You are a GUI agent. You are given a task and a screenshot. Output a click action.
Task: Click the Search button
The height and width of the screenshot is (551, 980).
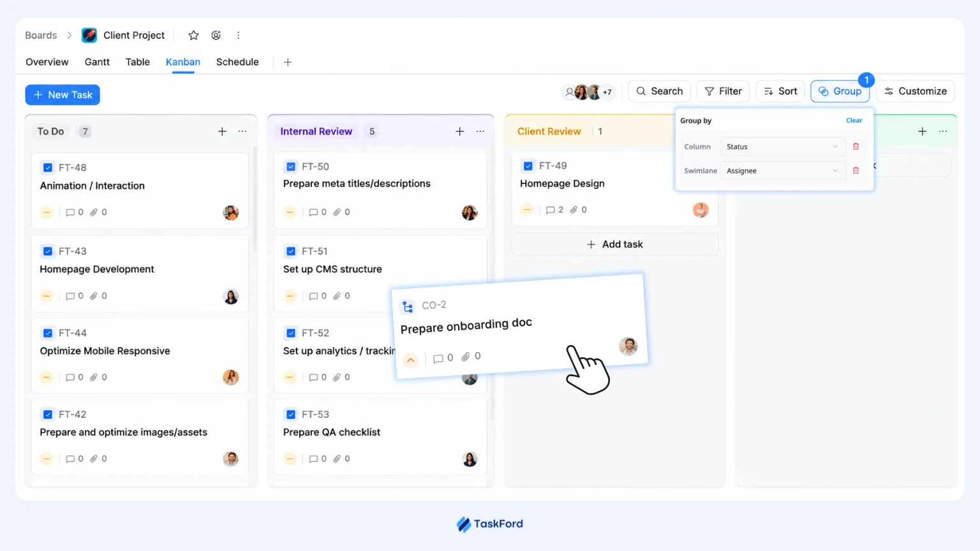[660, 91]
